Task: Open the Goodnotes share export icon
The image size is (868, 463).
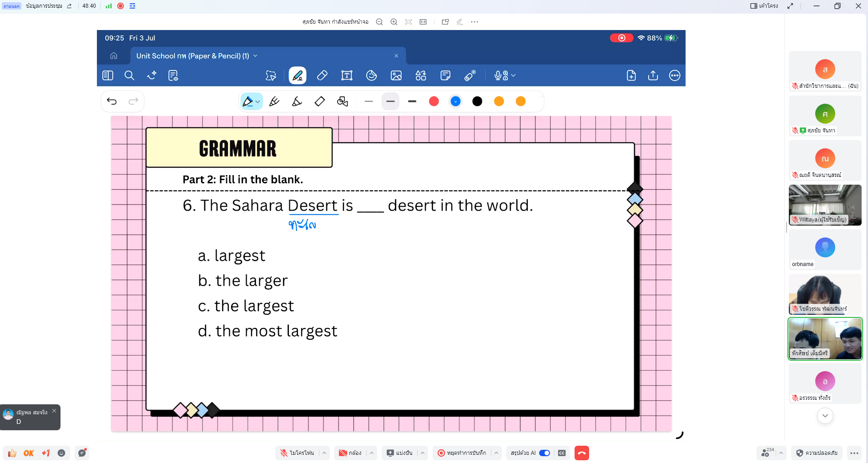Action: coord(653,75)
